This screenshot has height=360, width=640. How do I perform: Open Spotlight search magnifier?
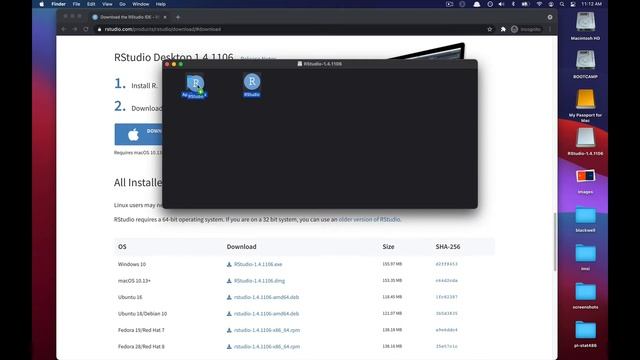point(562,4)
